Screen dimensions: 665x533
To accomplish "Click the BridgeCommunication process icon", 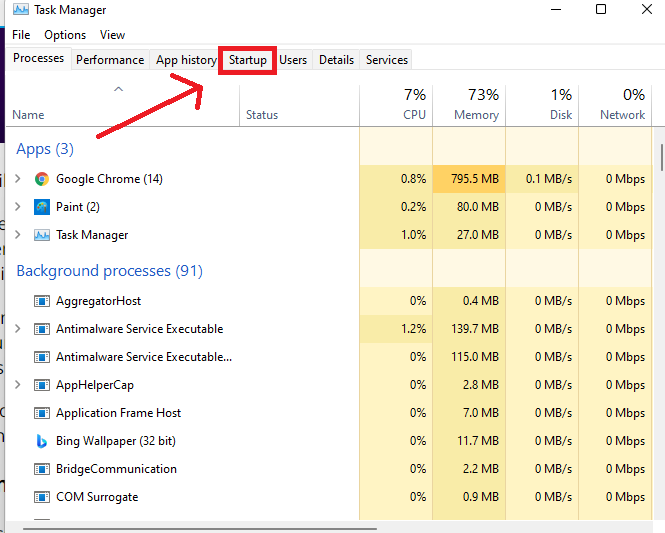I will click(x=41, y=469).
